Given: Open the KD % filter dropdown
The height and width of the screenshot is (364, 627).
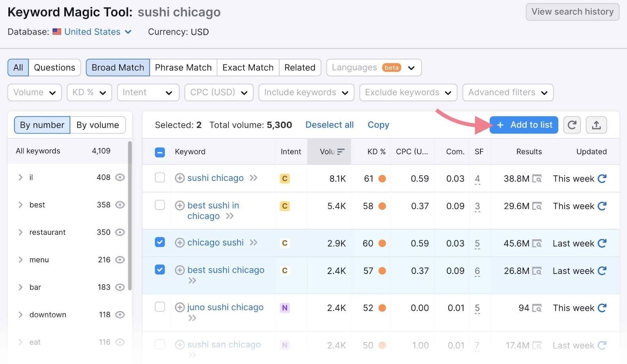Looking at the screenshot, I should click(89, 92).
